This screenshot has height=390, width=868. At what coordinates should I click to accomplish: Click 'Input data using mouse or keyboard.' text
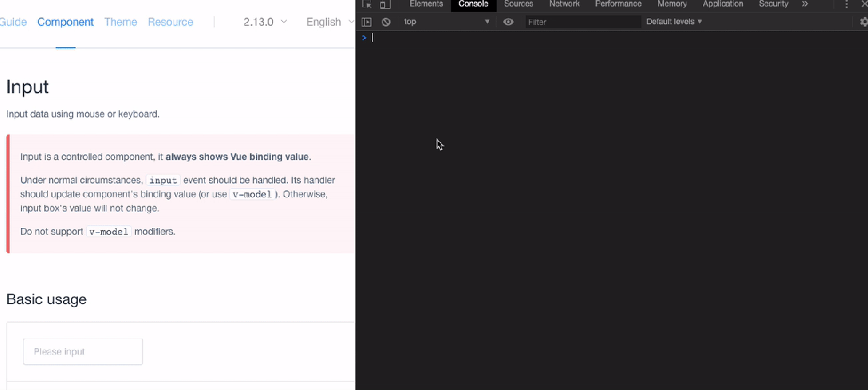(82, 114)
